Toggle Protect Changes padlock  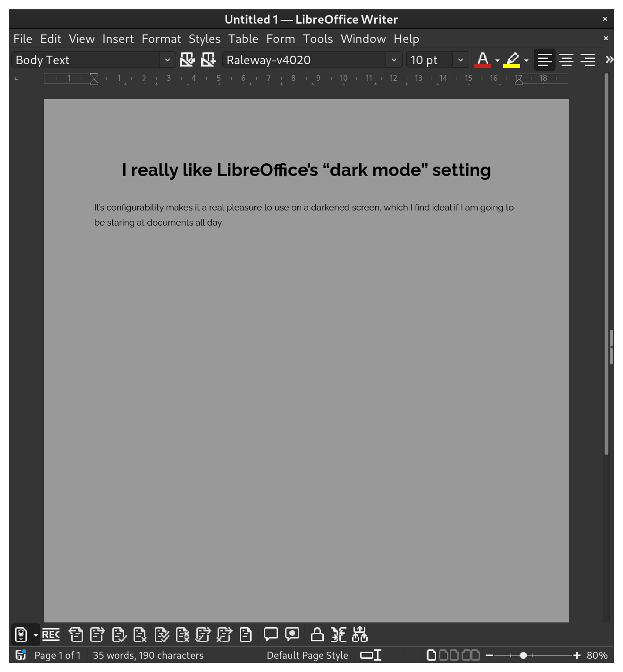click(317, 635)
